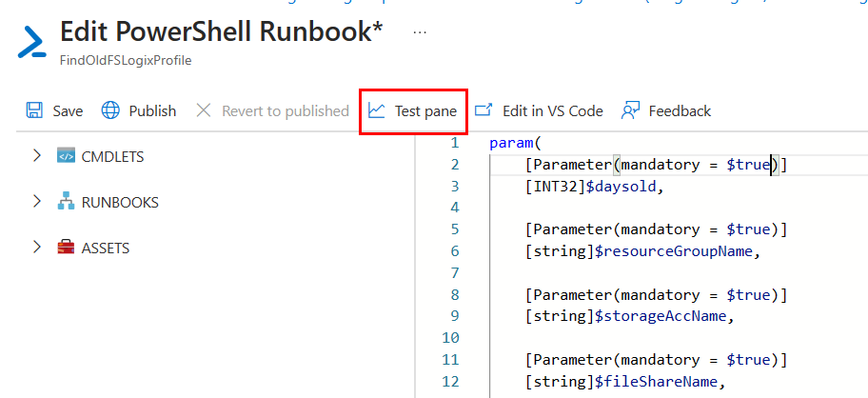The height and width of the screenshot is (398, 868).
Task: Click the Save floppy disk icon
Action: [34, 110]
